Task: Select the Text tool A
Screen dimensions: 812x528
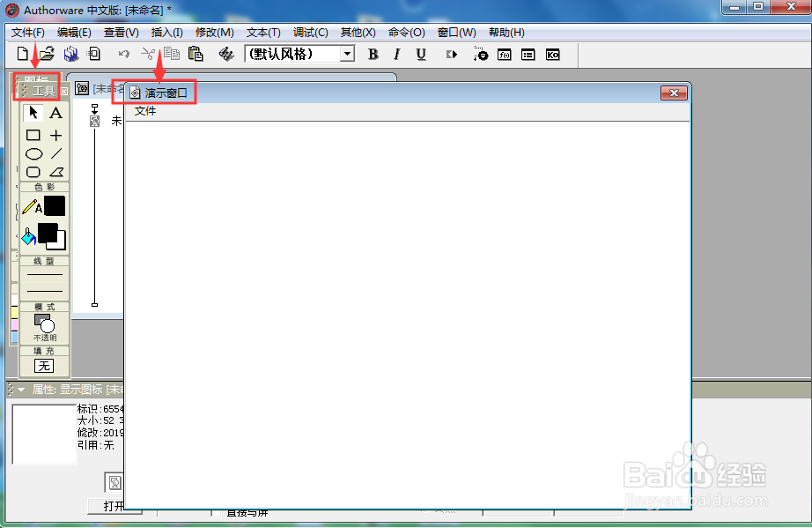Action: click(x=56, y=113)
